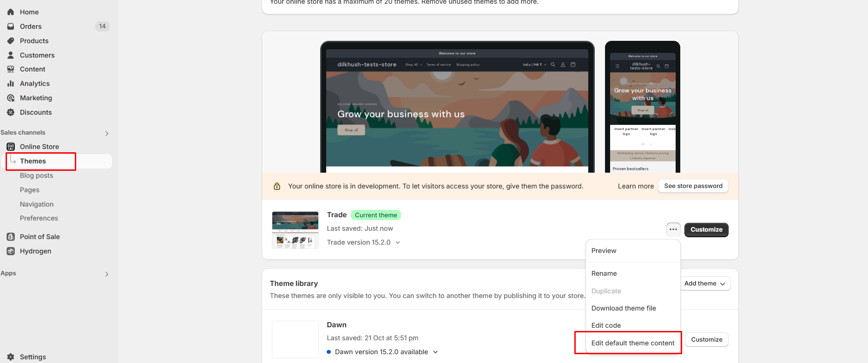The image size is (868, 363).
Task: Expand the Apps section chevron
Action: click(107, 274)
